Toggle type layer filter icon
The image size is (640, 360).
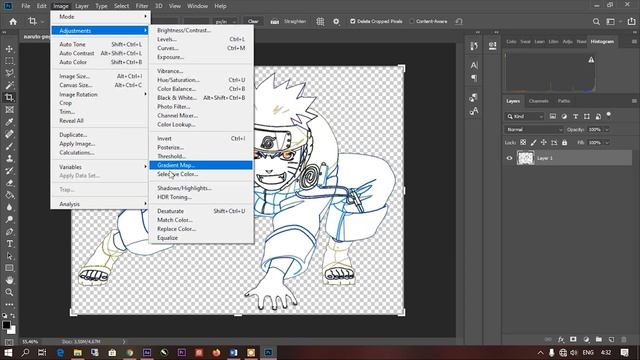pyautogui.click(x=576, y=116)
